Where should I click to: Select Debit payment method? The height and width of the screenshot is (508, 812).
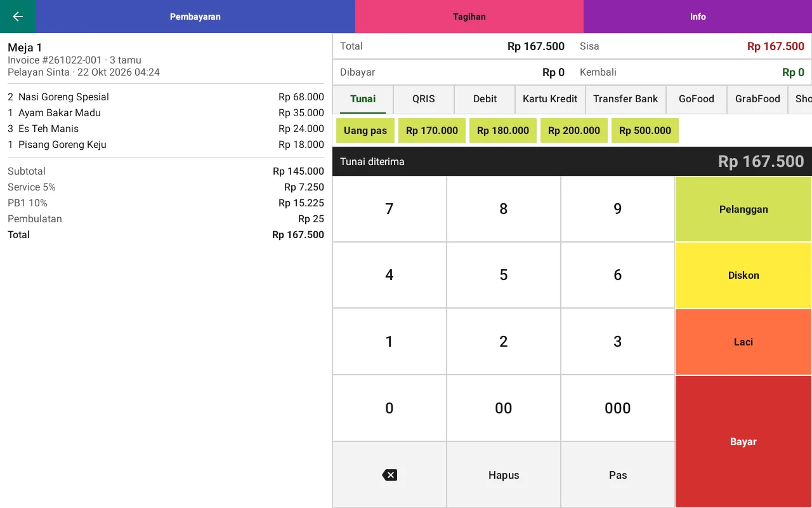485,99
